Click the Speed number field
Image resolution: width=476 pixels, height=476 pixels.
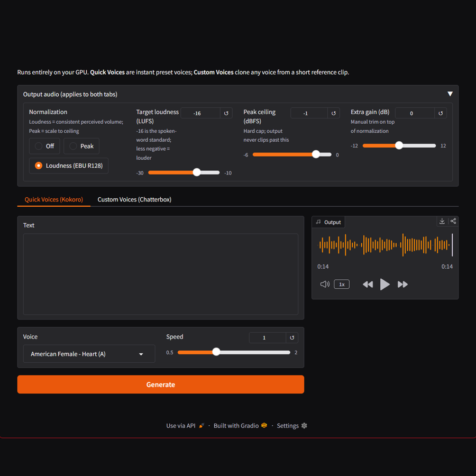268,337
